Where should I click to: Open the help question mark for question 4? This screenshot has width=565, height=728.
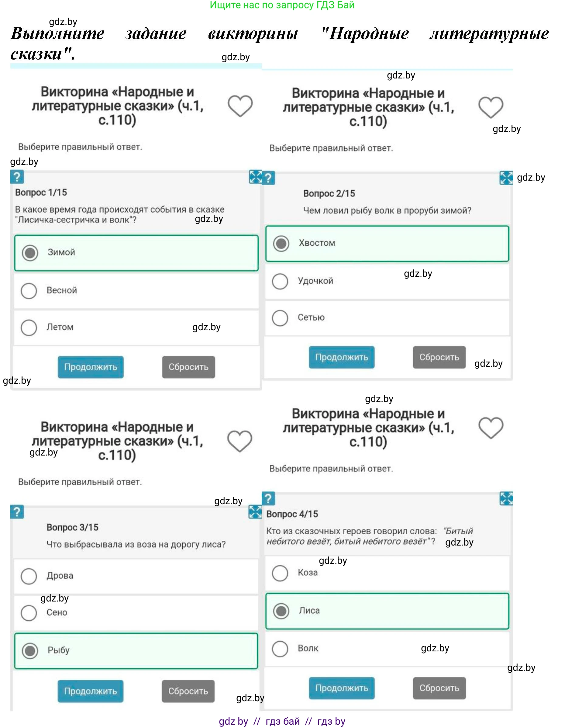268,498
